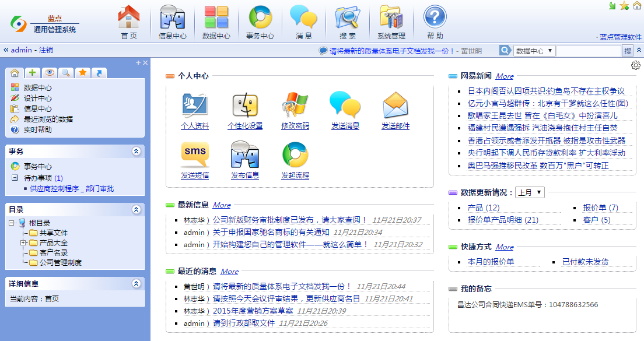Collapse the 事务 panel with its chevron
Screen dimensions: 644x341
[x=136, y=151]
